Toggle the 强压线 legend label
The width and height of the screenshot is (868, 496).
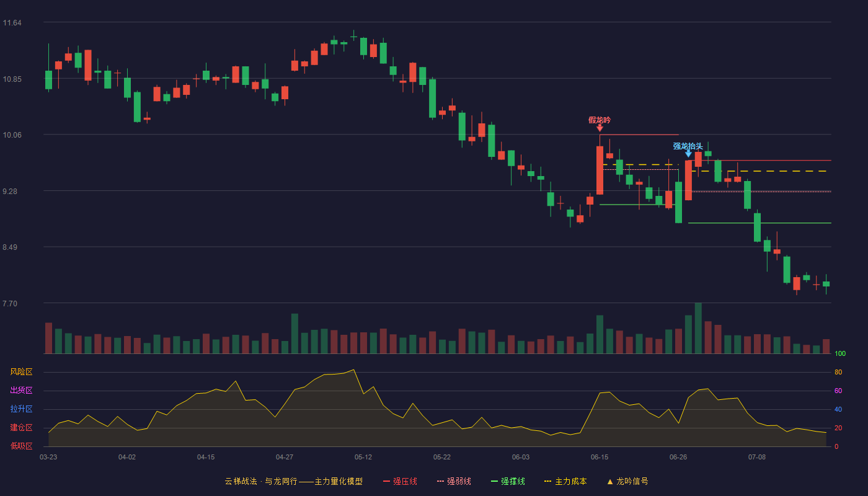coord(405,481)
